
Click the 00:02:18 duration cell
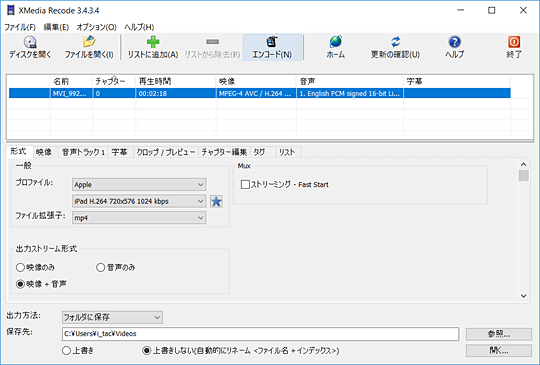click(175, 93)
